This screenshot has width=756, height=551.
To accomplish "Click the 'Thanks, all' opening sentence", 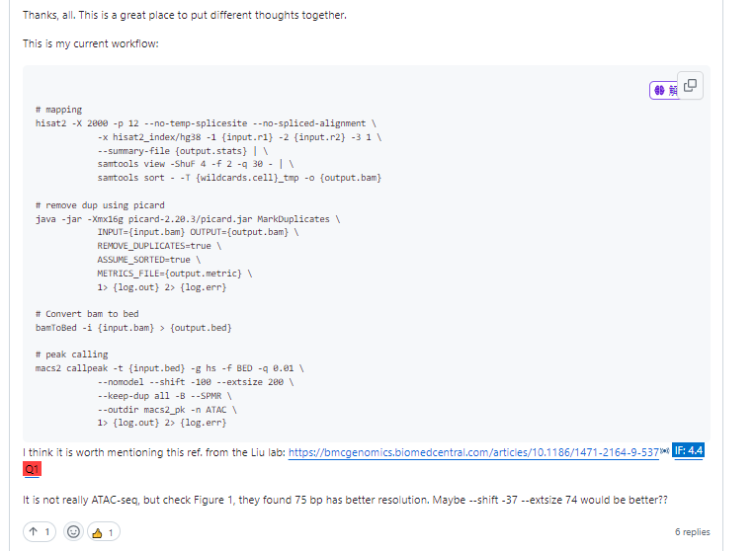I will coord(184,16).
